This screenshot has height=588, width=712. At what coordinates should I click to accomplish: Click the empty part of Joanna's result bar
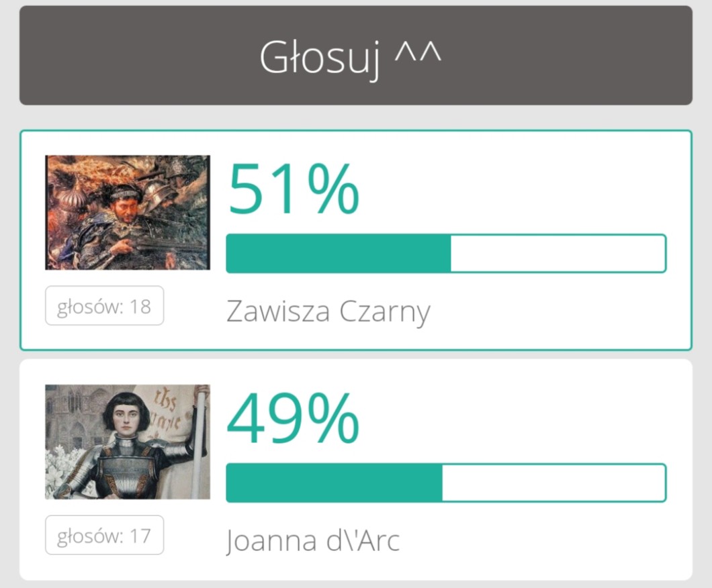(554, 483)
